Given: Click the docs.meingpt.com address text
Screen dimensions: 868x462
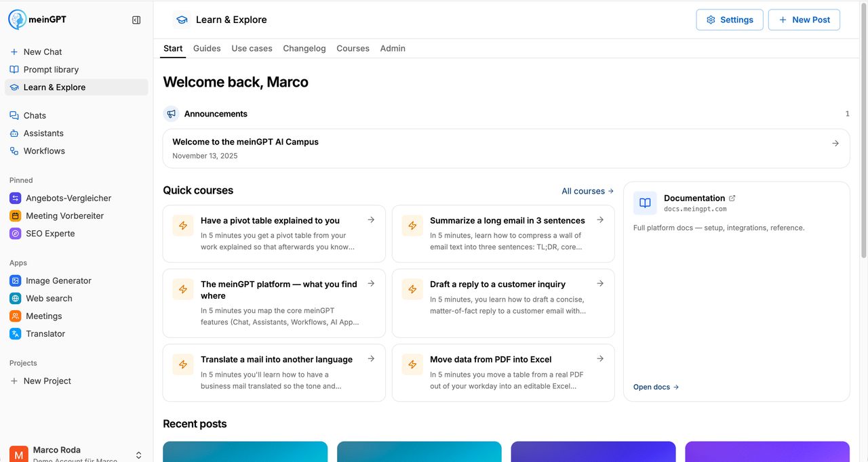Looking at the screenshot, I should coord(695,209).
